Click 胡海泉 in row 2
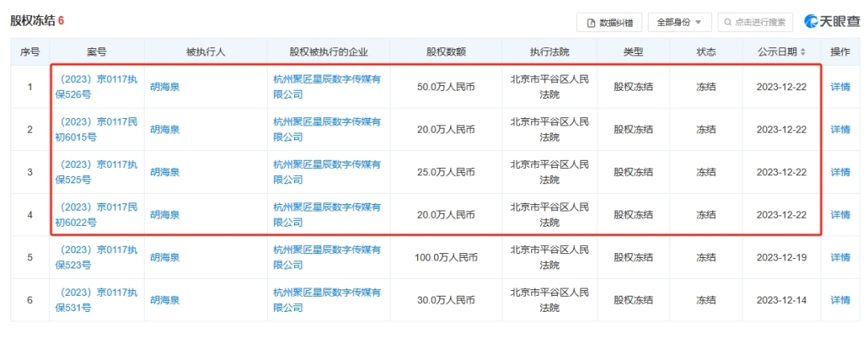 (165, 129)
